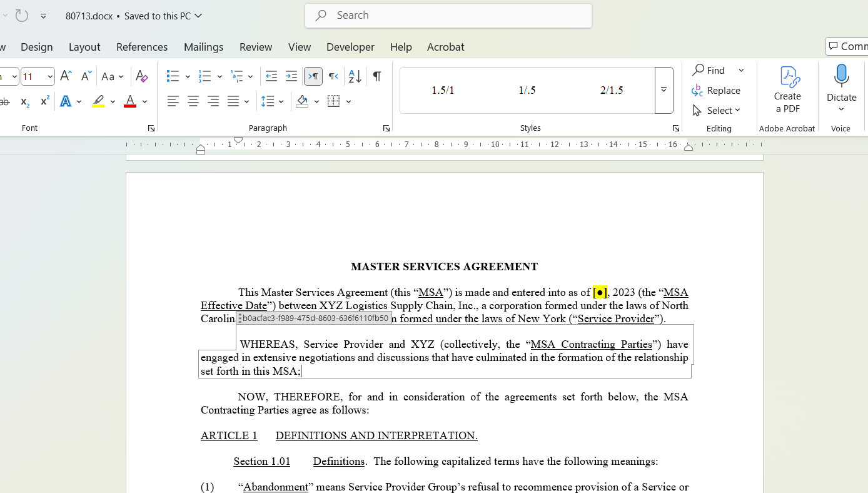Expand the Styles gallery more arrow

[x=664, y=90]
